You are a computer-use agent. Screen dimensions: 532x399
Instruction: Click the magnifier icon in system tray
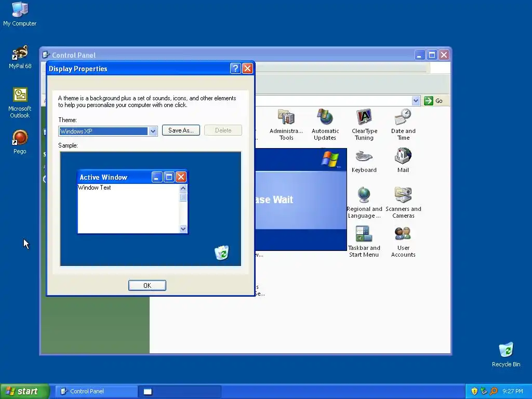pyautogui.click(x=494, y=391)
